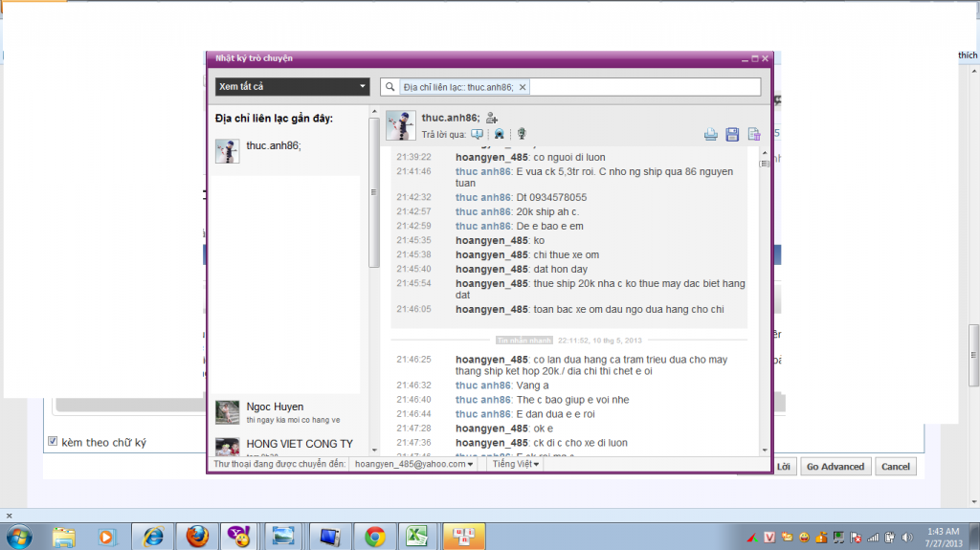Click the add contact icon beside thuc.anh86
Viewport: 980px width, 550px height.
coord(493,118)
